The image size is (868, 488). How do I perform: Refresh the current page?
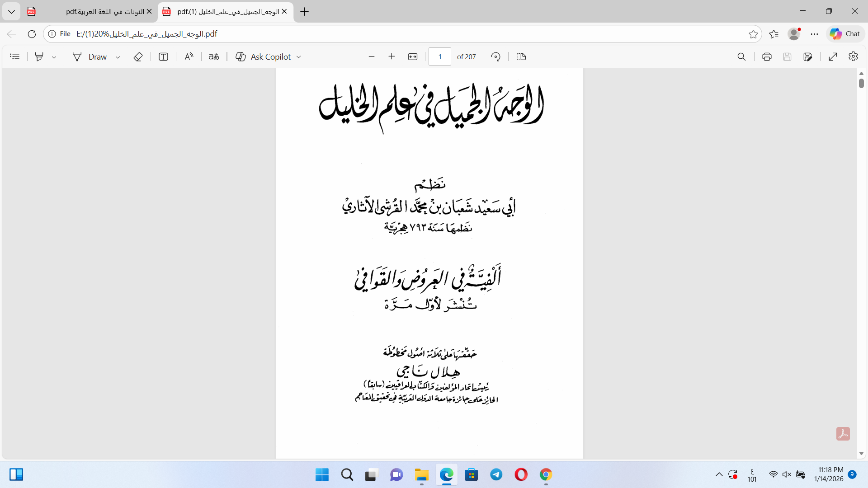point(32,34)
